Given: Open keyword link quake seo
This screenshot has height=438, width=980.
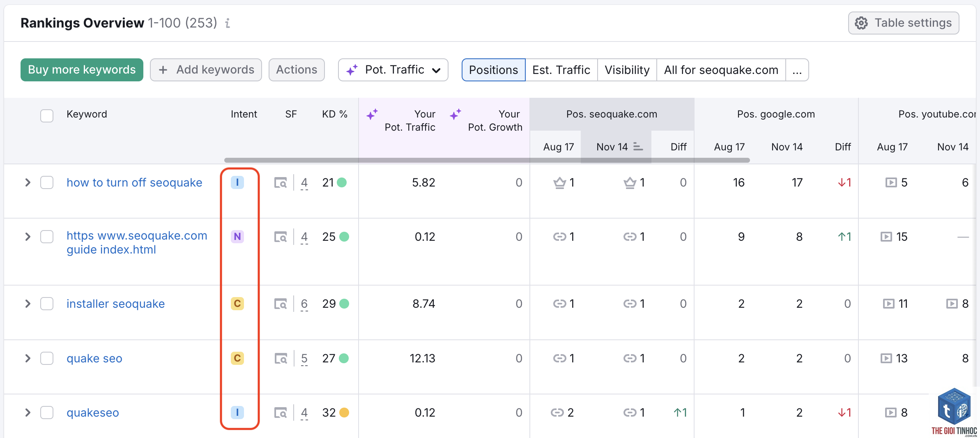Looking at the screenshot, I should click(x=94, y=358).
